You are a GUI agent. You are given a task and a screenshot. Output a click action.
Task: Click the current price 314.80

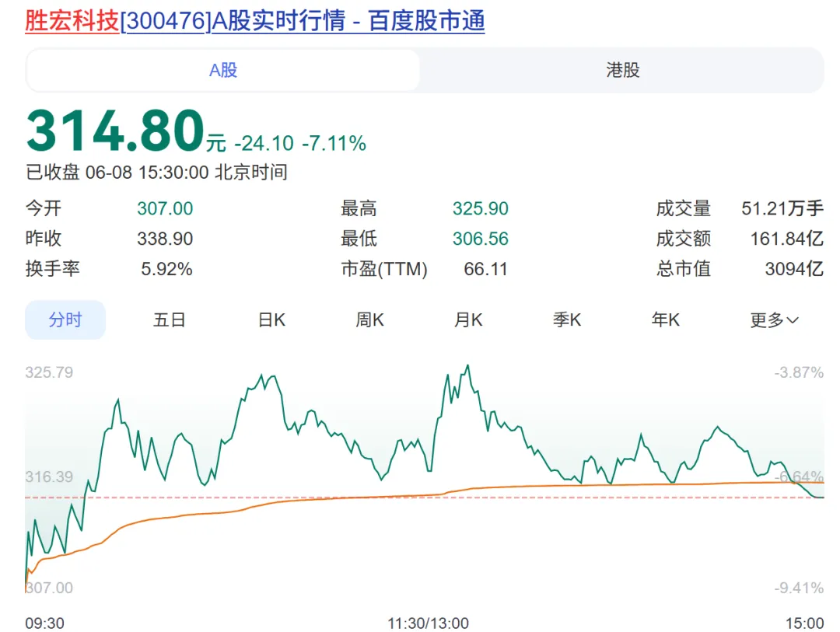116,130
